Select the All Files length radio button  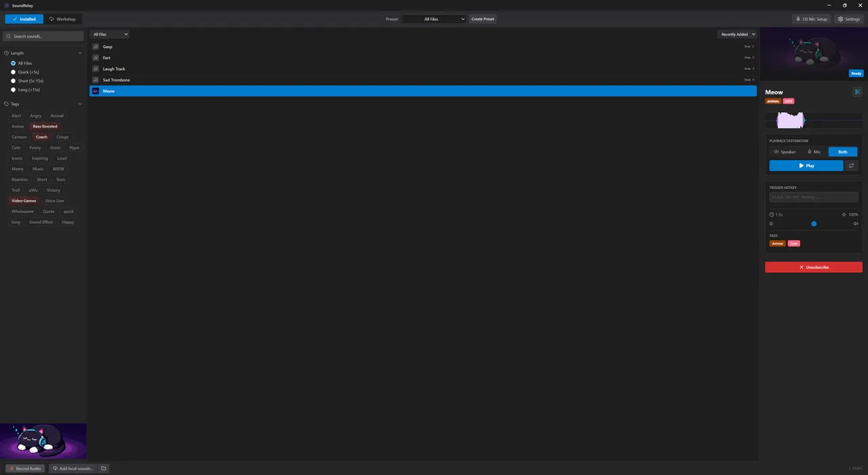pos(13,63)
